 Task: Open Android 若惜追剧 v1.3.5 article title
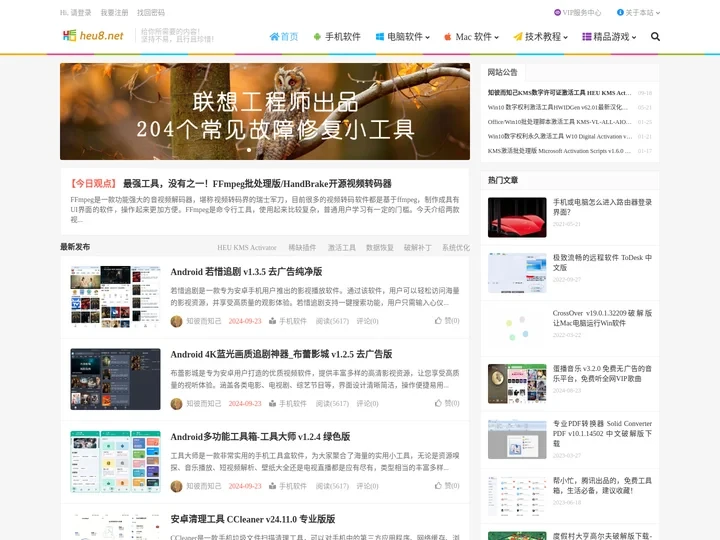pyautogui.click(x=246, y=272)
